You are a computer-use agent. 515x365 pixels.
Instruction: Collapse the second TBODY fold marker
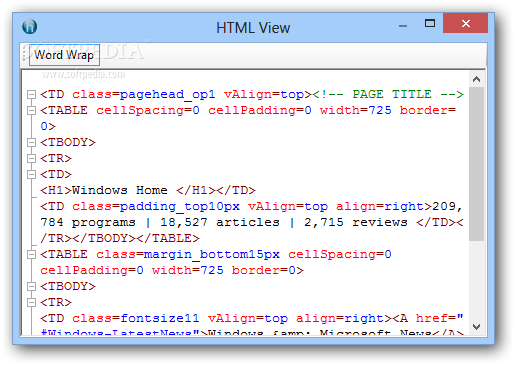[31, 286]
